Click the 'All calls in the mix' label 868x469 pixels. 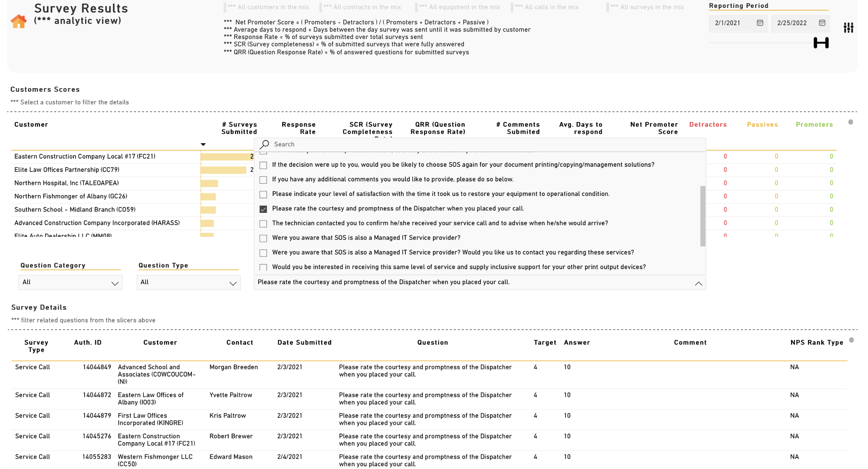(547, 7)
